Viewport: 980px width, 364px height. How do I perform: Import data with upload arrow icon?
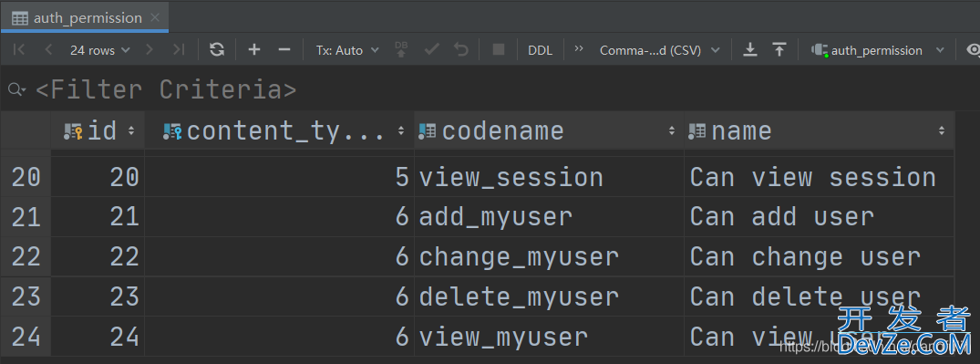(x=779, y=49)
